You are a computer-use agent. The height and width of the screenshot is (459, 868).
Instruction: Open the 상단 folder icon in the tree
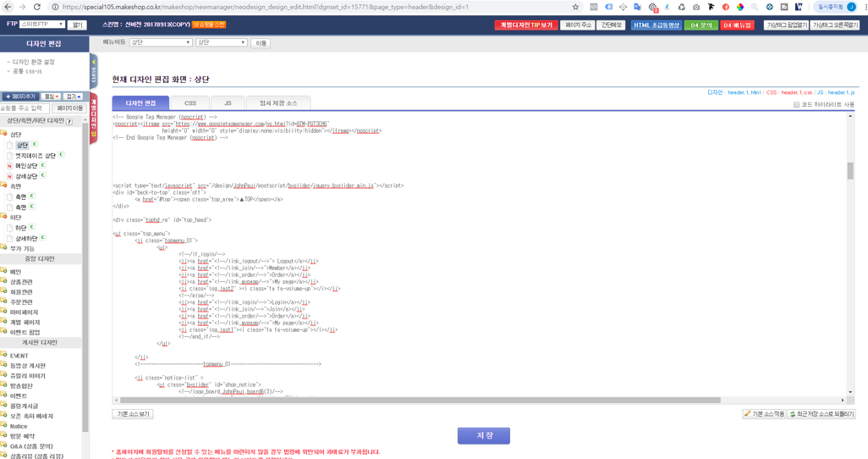[x=4, y=134]
